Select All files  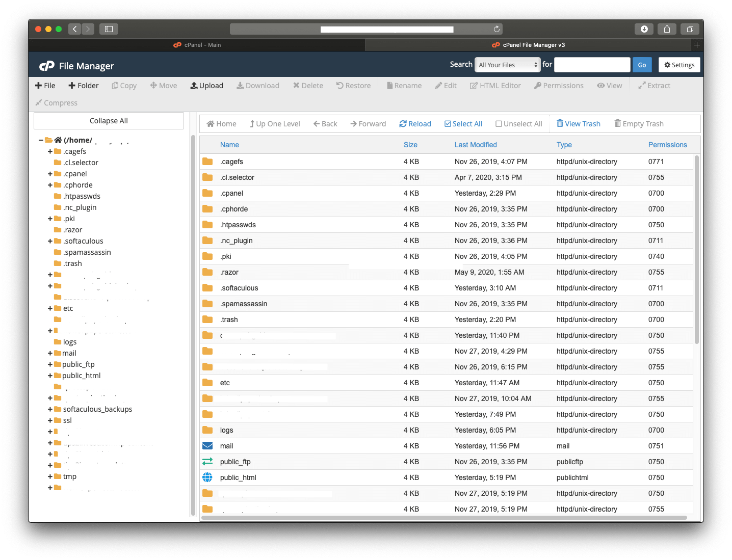pyautogui.click(x=463, y=124)
